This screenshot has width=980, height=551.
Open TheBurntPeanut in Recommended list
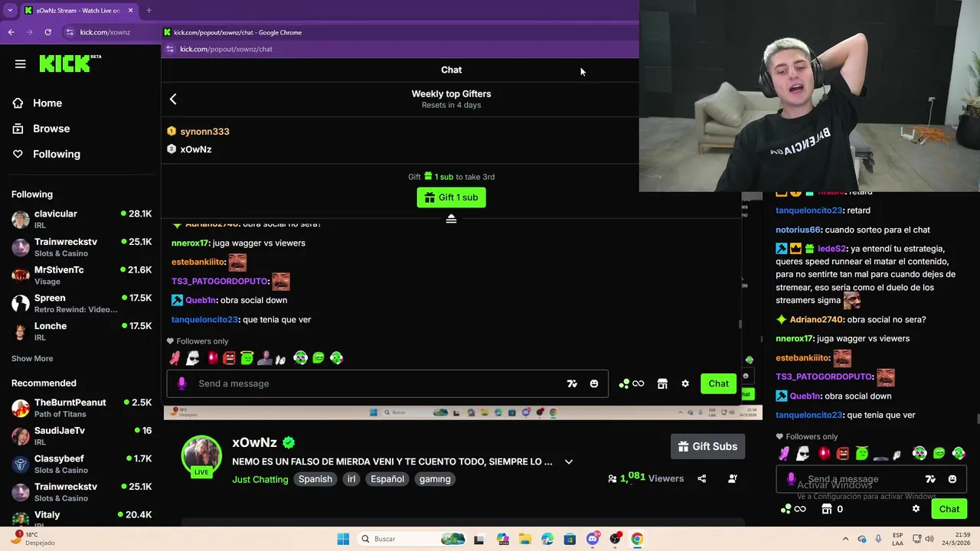point(81,408)
